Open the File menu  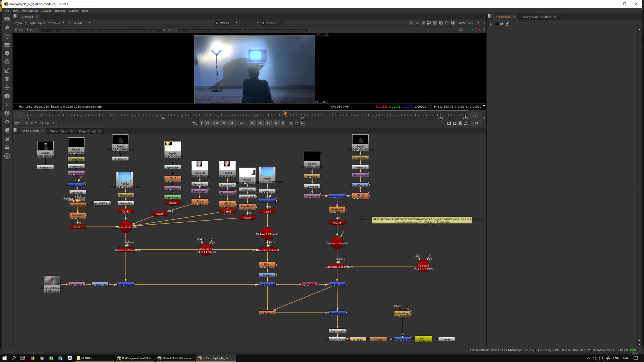[x=7, y=11]
